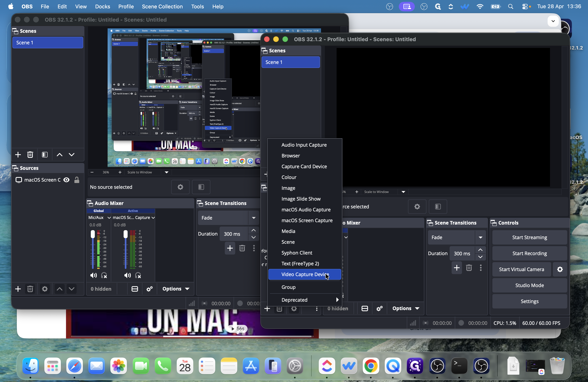Zoom in the front window preview
Screen dimensions: 588x382
point(357,192)
